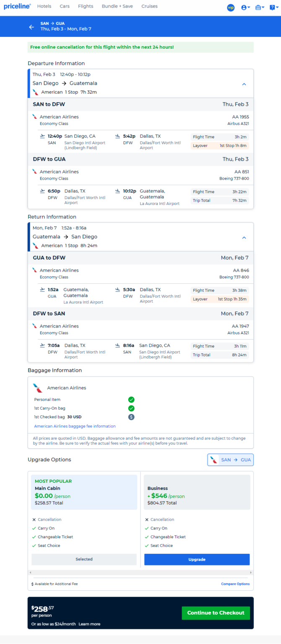Click the Priceline logo
The width and height of the screenshot is (281, 644).
pos(17,6)
